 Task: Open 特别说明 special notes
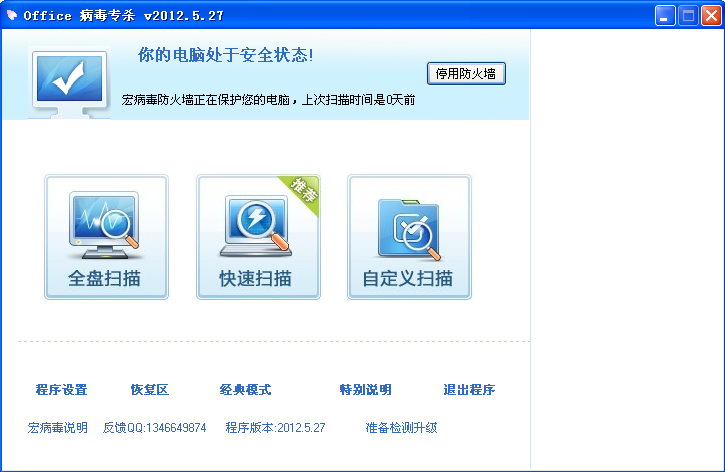pos(365,390)
